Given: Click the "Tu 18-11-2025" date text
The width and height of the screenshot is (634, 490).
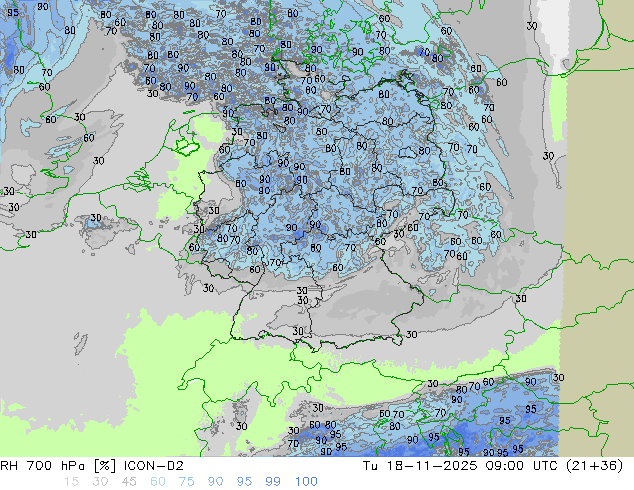Looking at the screenshot, I should [x=420, y=466].
